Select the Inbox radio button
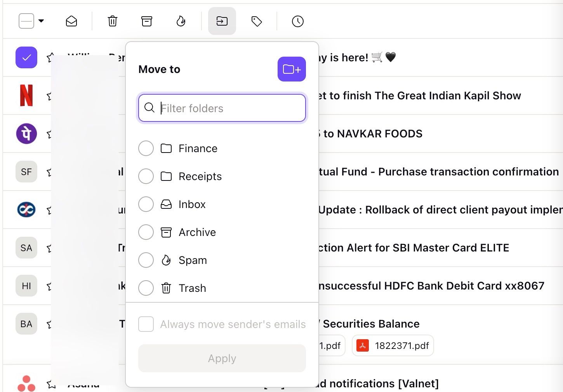Image resolution: width=563 pixels, height=392 pixels. click(146, 204)
